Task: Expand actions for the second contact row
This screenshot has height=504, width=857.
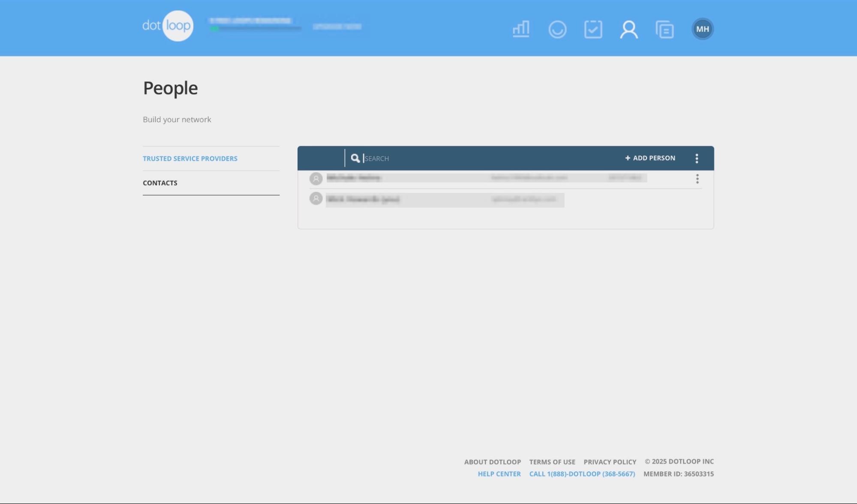Action: coord(698,200)
